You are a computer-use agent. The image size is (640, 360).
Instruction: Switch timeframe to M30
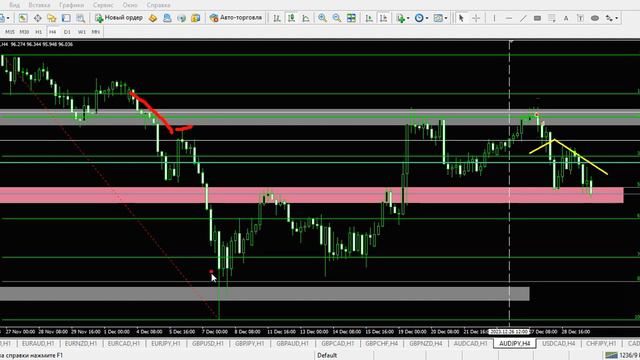(24, 32)
